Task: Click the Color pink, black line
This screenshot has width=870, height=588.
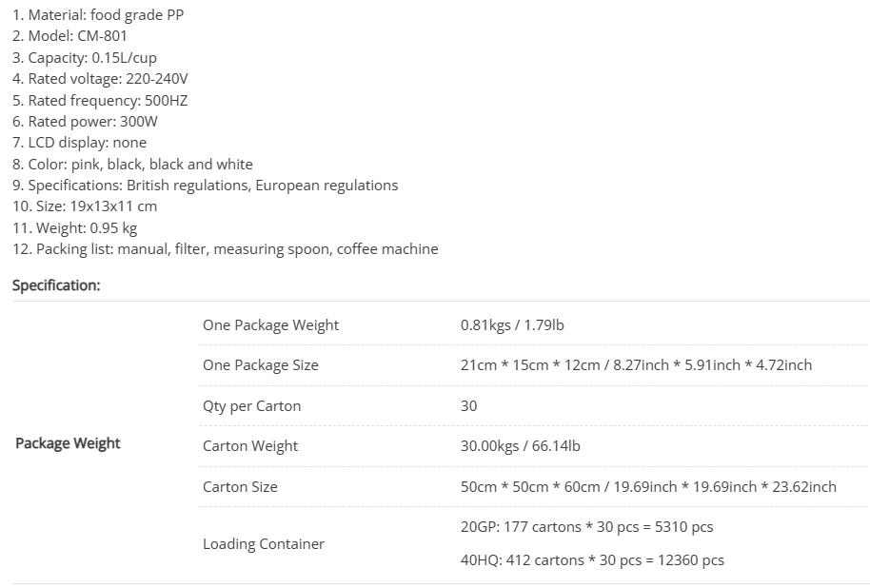Action: click(132, 165)
